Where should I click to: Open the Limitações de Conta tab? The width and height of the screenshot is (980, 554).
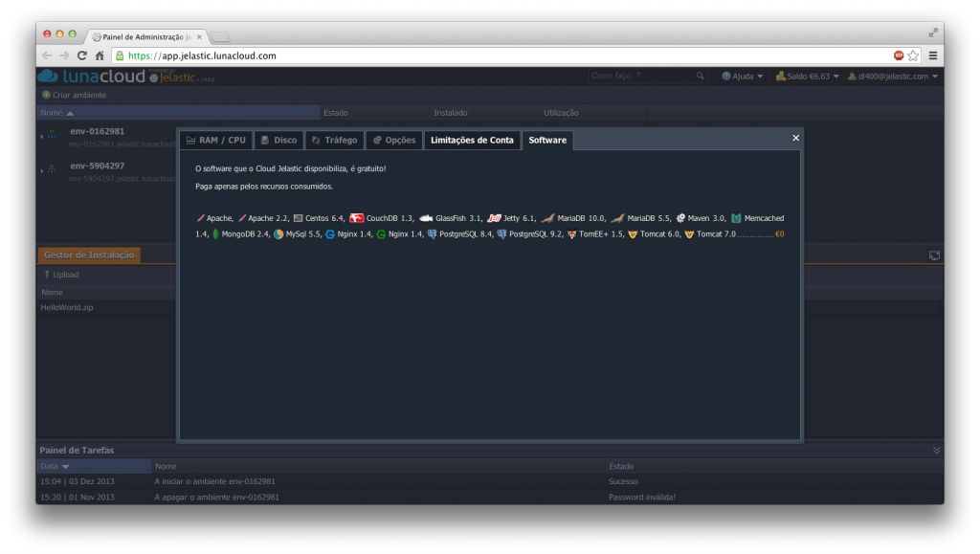click(x=472, y=140)
